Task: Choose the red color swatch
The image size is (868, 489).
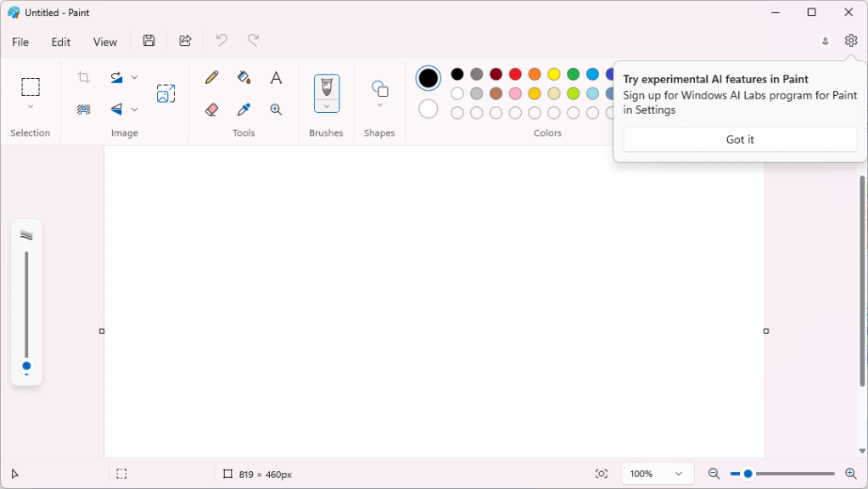Action: (515, 75)
